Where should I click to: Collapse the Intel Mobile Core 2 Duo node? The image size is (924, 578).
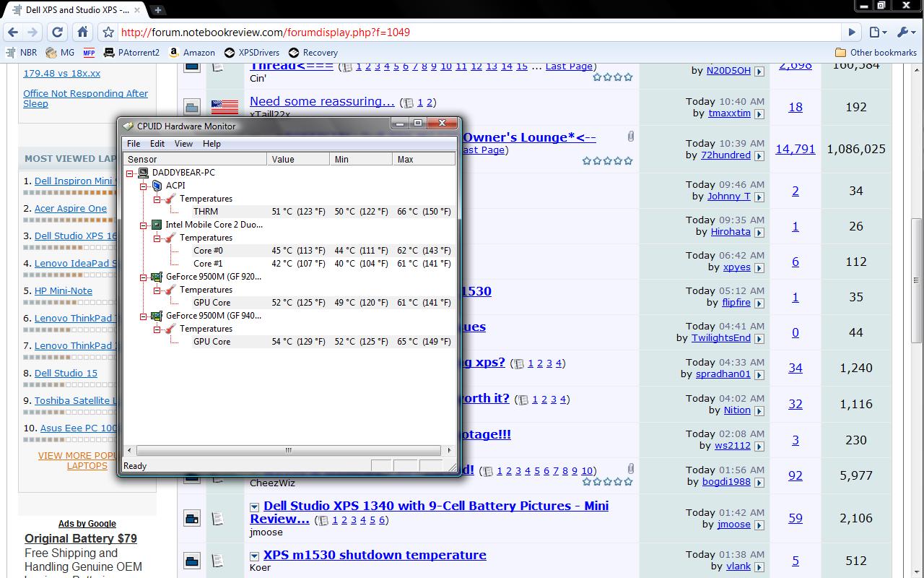tap(144, 225)
